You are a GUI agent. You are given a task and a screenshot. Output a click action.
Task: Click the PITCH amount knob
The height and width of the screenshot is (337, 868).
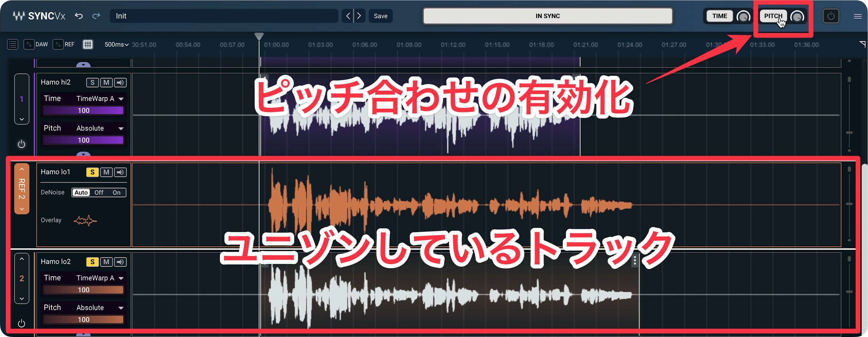(797, 16)
